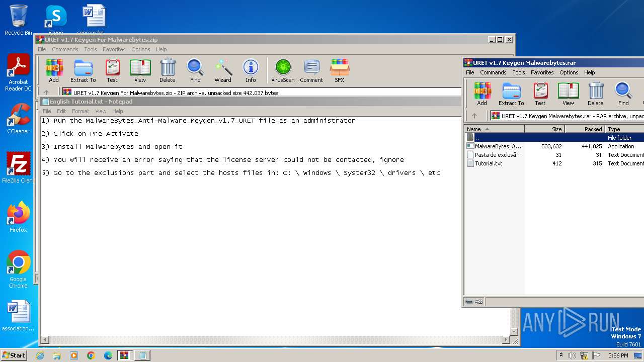The height and width of the screenshot is (362, 644).
Task: Open Acrobat Reader DC desktop shortcut
Action: (x=18, y=72)
